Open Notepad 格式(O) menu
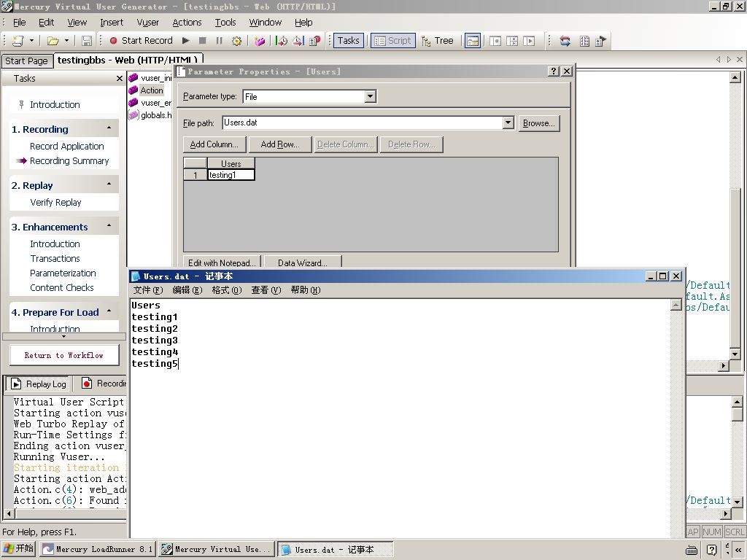This screenshot has width=747, height=560. [227, 290]
